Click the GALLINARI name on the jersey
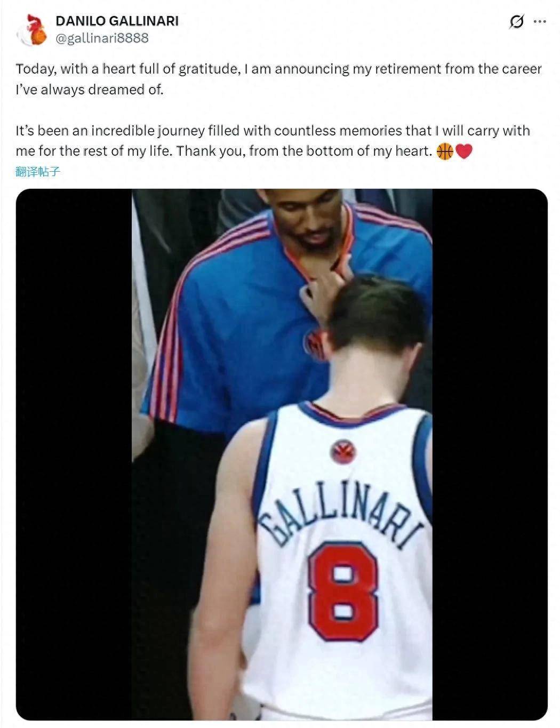 pyautogui.click(x=340, y=519)
